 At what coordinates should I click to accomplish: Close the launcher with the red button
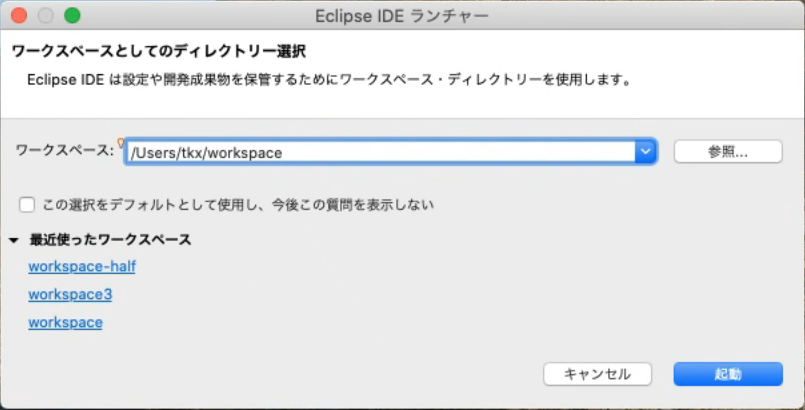tap(19, 16)
